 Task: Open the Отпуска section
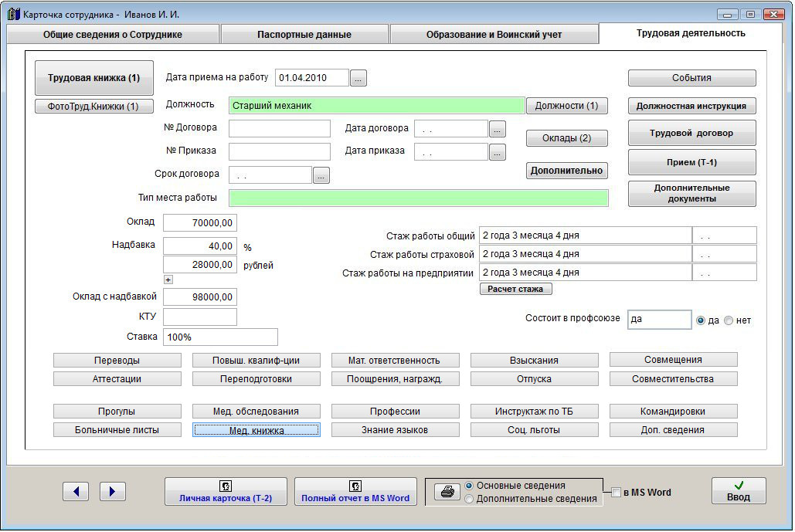(x=534, y=379)
